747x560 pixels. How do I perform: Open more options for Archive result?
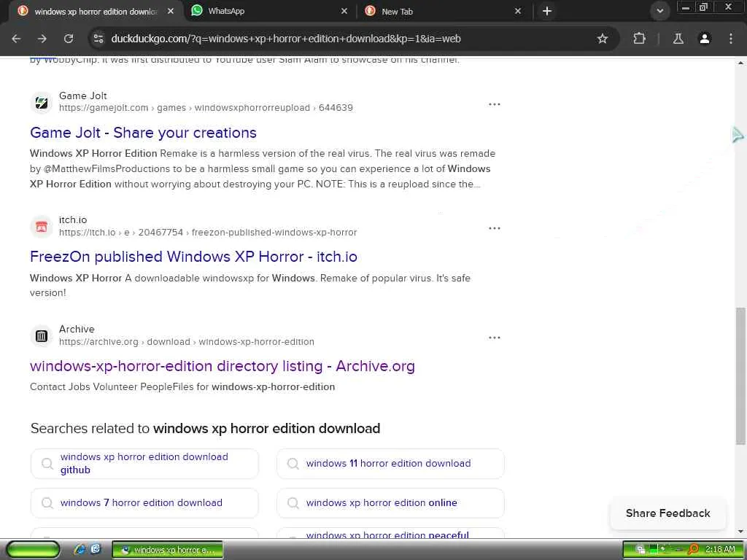(495, 338)
